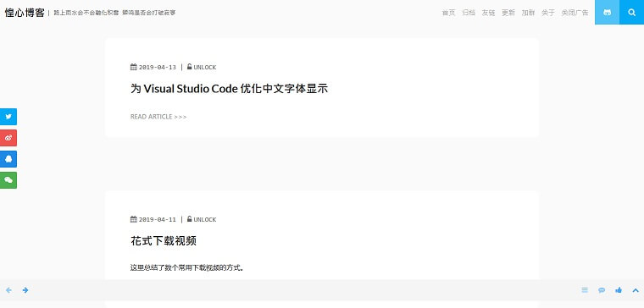Viewport: 644px width, 308px height.
Task: Open the 更新 nav item
Action: [x=508, y=13]
